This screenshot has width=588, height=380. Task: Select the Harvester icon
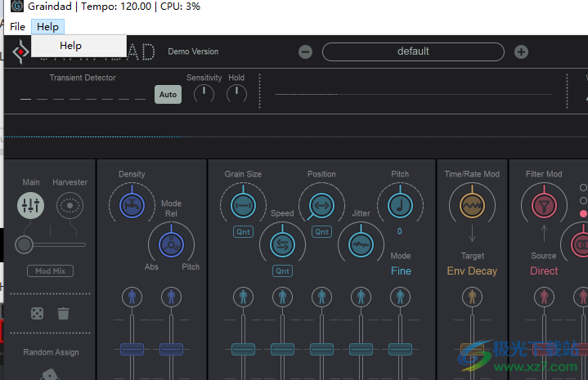70,206
